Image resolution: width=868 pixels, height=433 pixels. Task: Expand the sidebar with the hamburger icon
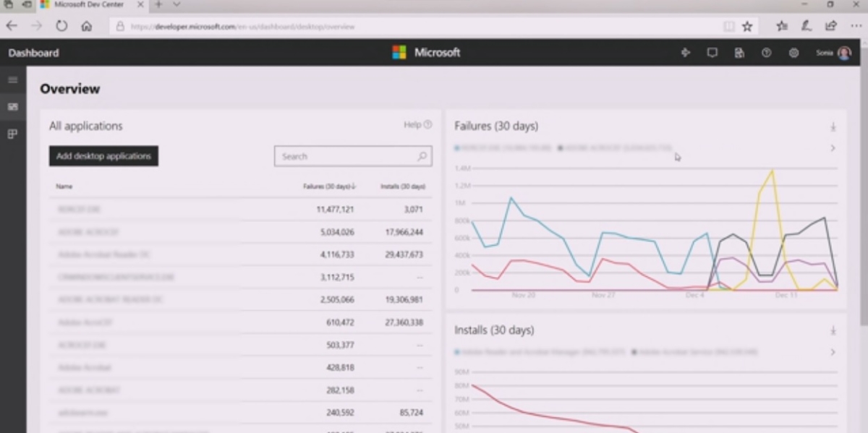pos(12,80)
